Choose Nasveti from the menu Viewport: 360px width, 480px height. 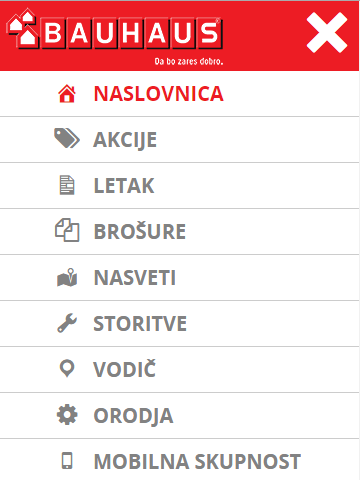pos(179,278)
